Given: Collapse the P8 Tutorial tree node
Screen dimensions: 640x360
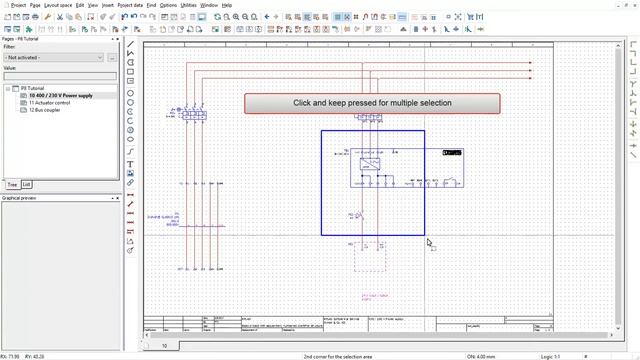Looking at the screenshot, I should tap(8, 88).
